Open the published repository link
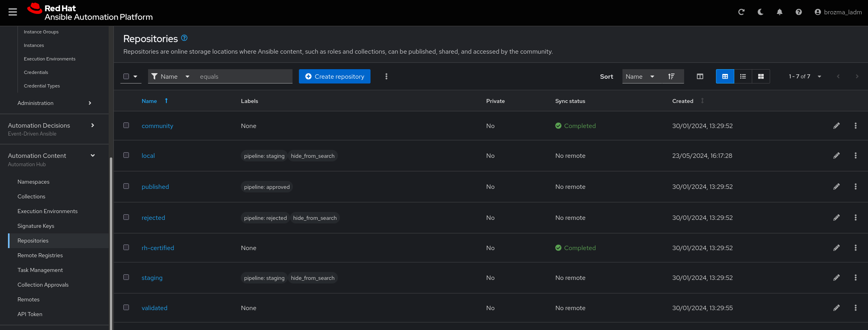This screenshot has height=330, width=868. [x=155, y=187]
